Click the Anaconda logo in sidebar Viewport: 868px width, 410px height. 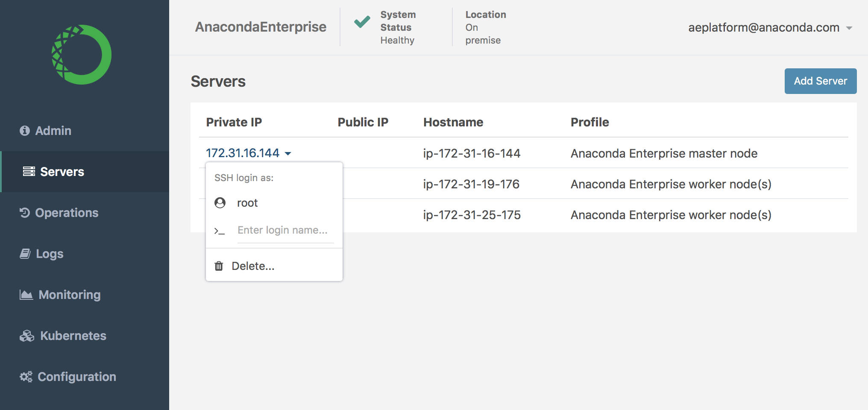point(82,55)
